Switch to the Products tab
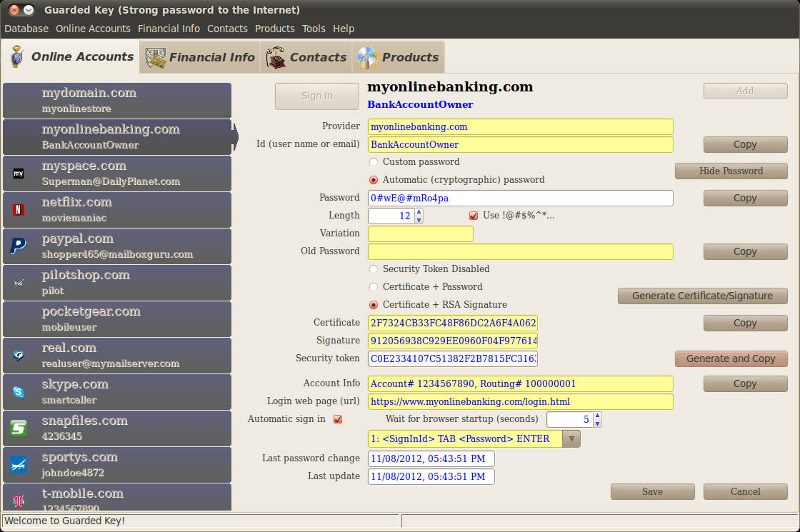The height and width of the screenshot is (532, 800). 398,57
